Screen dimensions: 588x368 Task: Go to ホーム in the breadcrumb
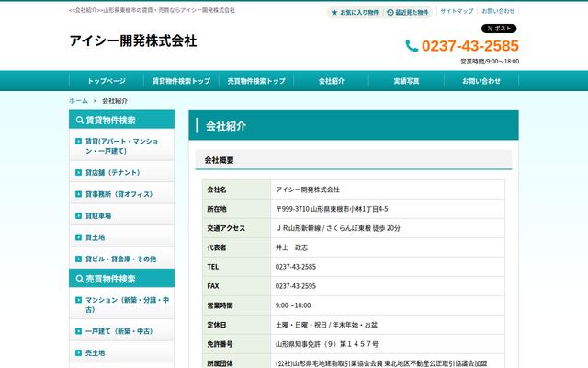click(x=78, y=100)
